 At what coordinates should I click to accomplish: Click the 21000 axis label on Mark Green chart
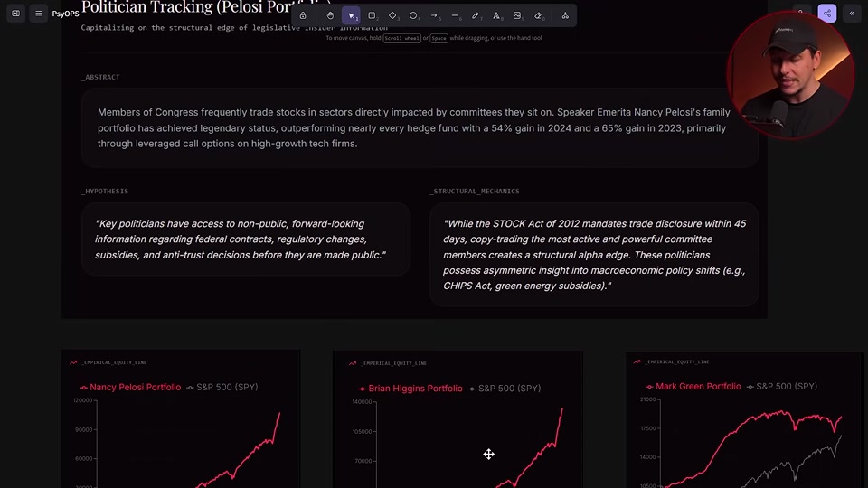[647, 399]
